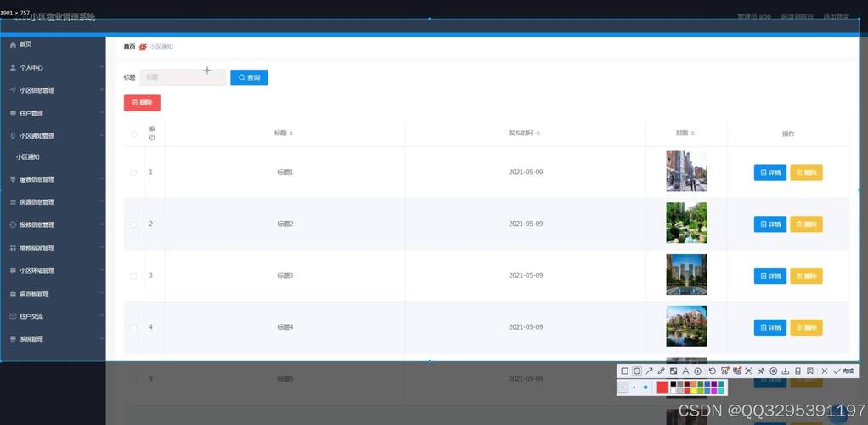Check the select-all header checkbox
868x425 pixels.
coord(133,133)
